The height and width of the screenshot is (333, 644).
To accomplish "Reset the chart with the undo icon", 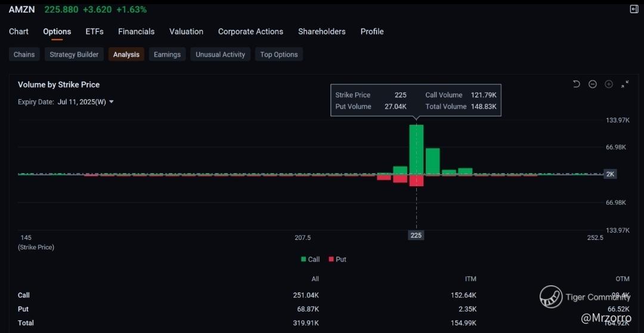I will tap(576, 84).
